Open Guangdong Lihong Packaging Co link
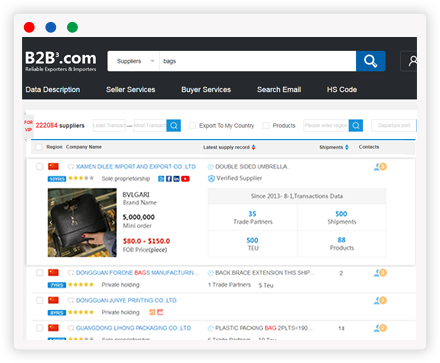 point(133,328)
